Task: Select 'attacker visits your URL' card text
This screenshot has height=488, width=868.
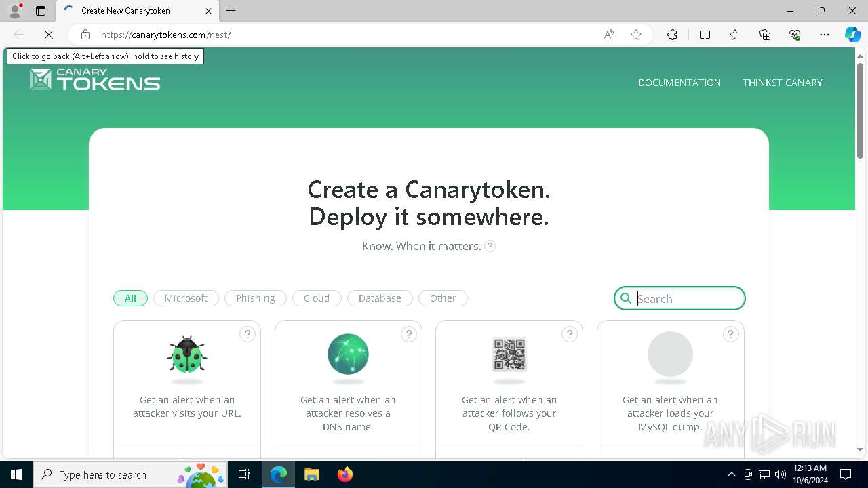Action: click(186, 407)
